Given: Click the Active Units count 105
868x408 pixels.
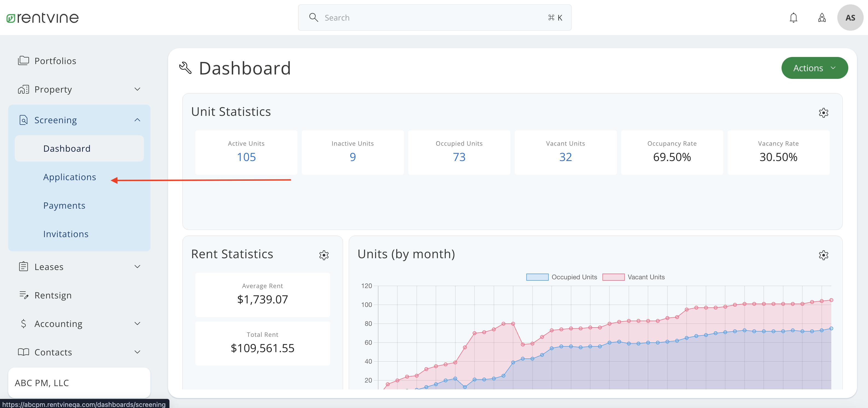Looking at the screenshot, I should pos(246,157).
